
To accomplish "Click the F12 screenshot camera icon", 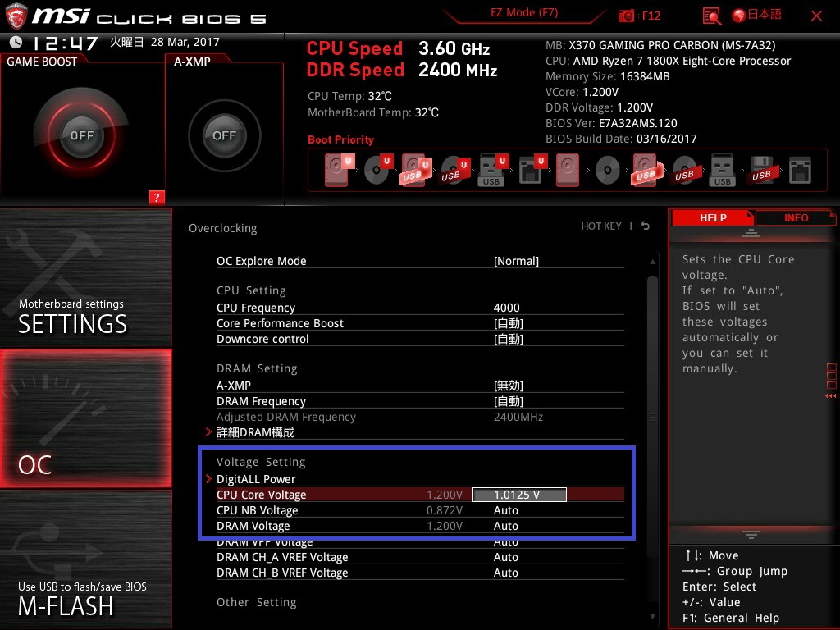I will pyautogui.click(x=626, y=16).
